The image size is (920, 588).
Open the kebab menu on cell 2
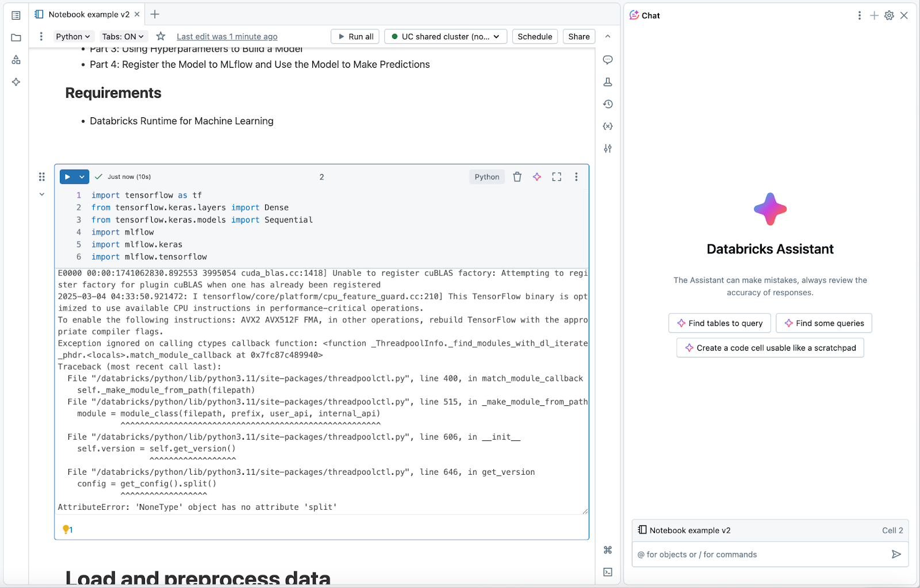coord(576,176)
